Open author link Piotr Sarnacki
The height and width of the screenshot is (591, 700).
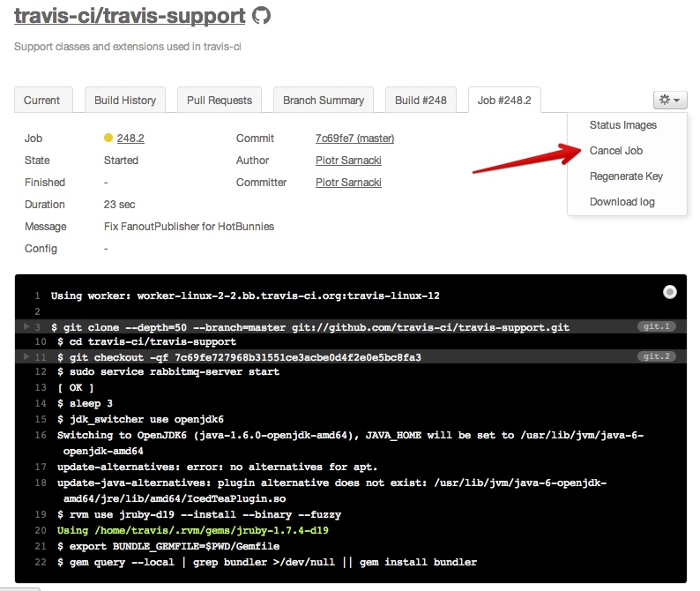click(x=348, y=160)
